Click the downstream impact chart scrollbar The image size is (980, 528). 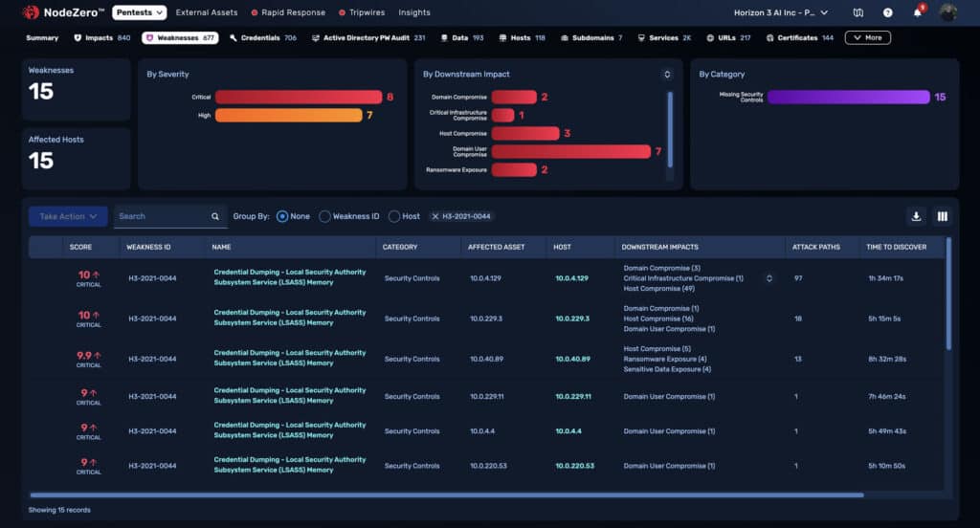point(670,129)
